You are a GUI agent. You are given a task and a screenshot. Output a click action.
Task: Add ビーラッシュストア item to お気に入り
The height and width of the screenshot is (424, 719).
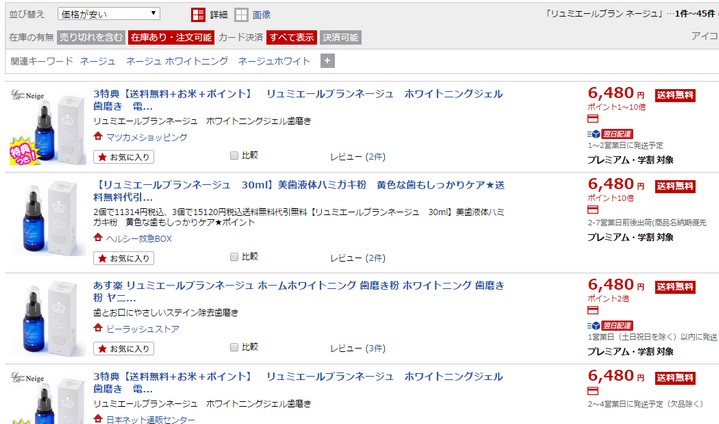124,349
